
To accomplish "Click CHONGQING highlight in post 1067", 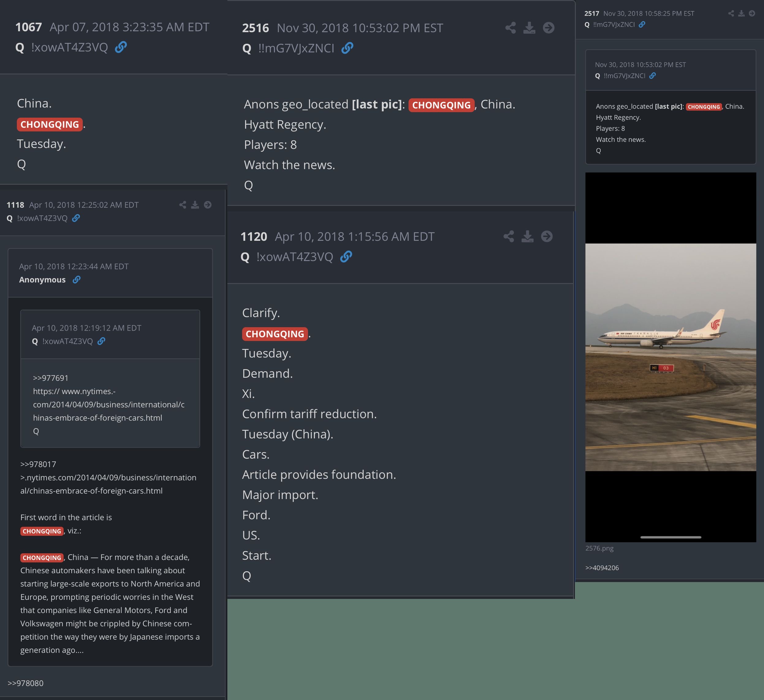I will pos(50,125).
